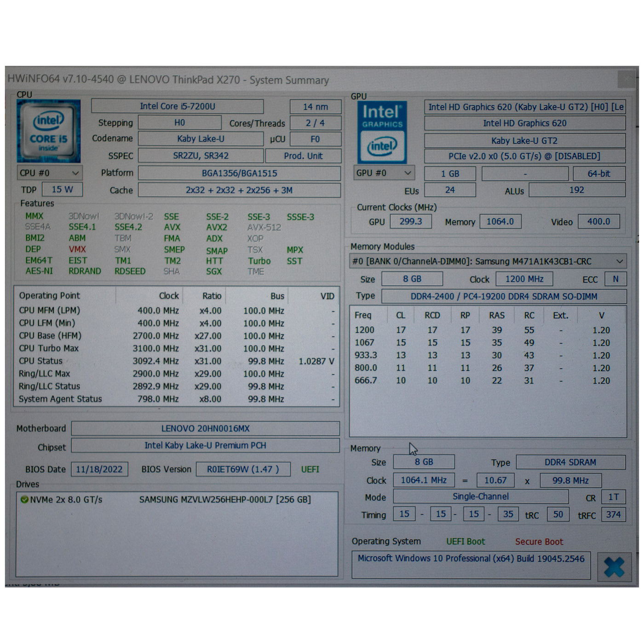This screenshot has width=644, height=644.
Task: Click the BIOS Version R0IET69W field
Action: (243, 469)
